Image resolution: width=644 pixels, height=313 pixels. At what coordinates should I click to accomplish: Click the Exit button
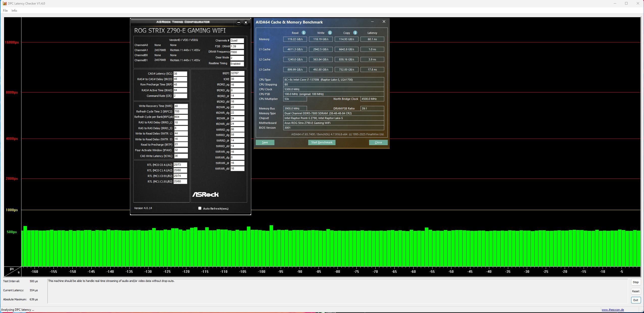point(635,300)
